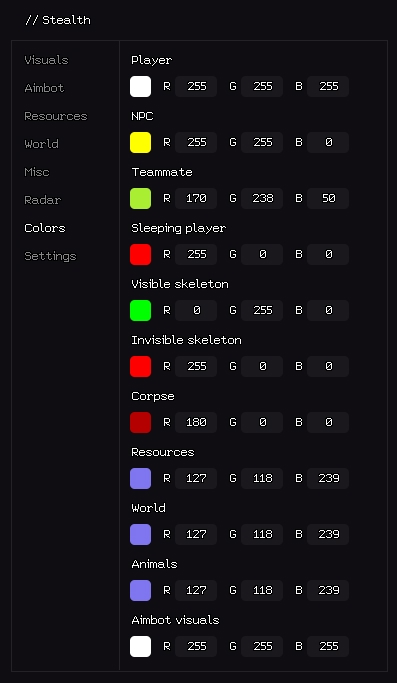
Task: Click the Animals purple color swatch
Action: pyautogui.click(x=140, y=590)
